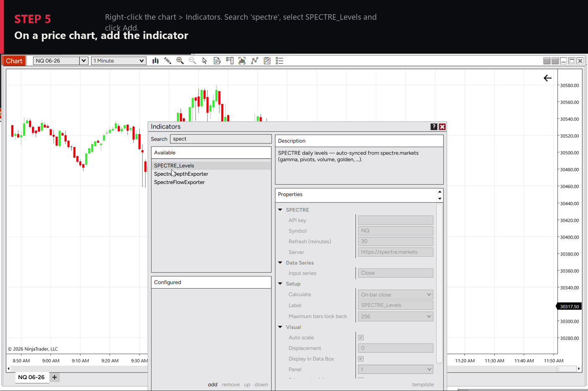
Task: Click the 30317.50 current price marker
Action: pyautogui.click(x=569, y=307)
